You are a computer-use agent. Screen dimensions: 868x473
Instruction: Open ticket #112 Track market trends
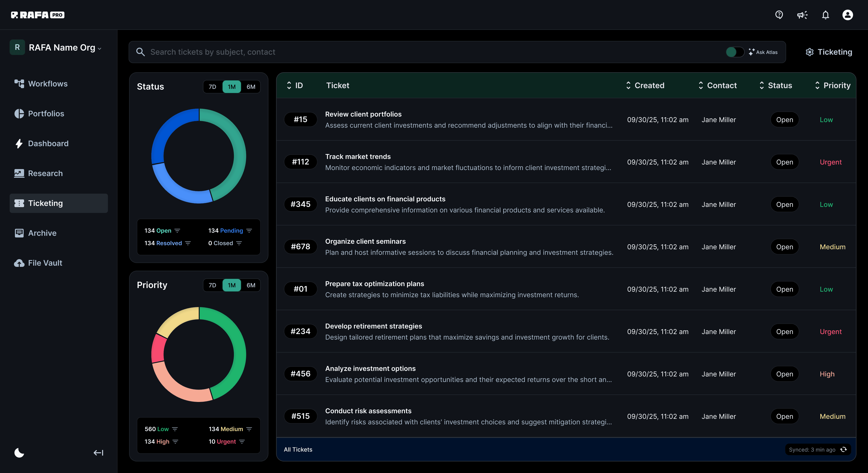pyautogui.click(x=358, y=157)
